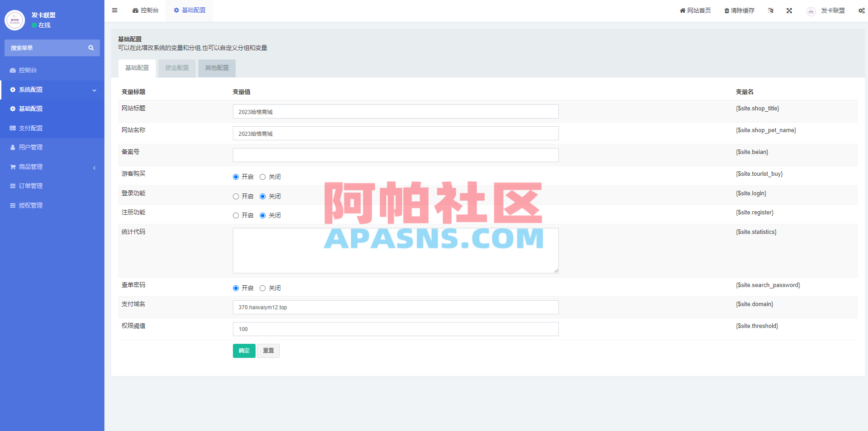Collapse the 系统配置 menu group
This screenshot has height=431, width=868.
(x=52, y=89)
